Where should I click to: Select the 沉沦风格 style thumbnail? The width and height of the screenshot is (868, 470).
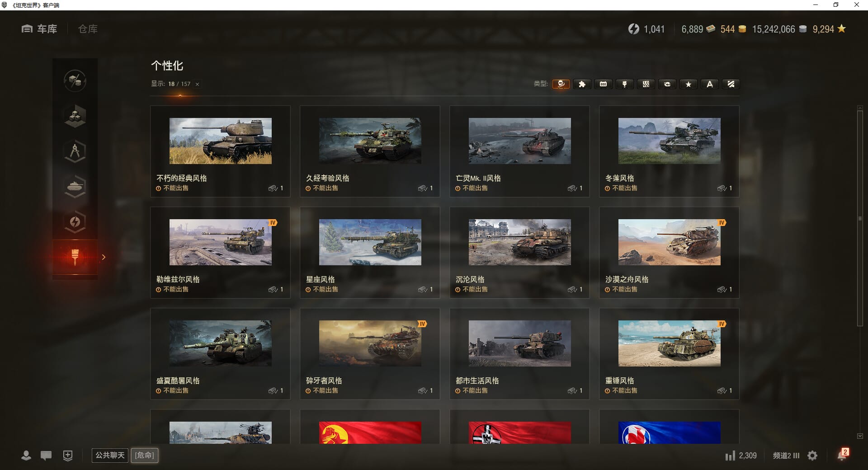[519, 242]
